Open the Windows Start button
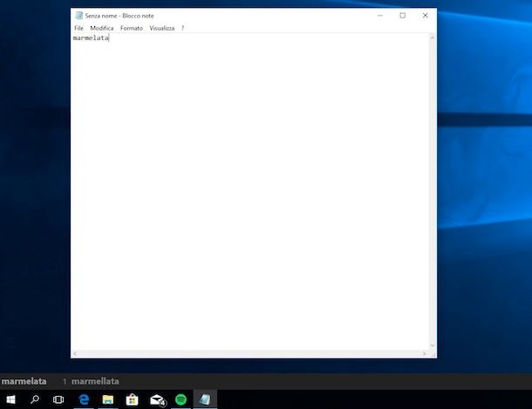Image resolution: width=532 pixels, height=409 pixels. click(10, 399)
